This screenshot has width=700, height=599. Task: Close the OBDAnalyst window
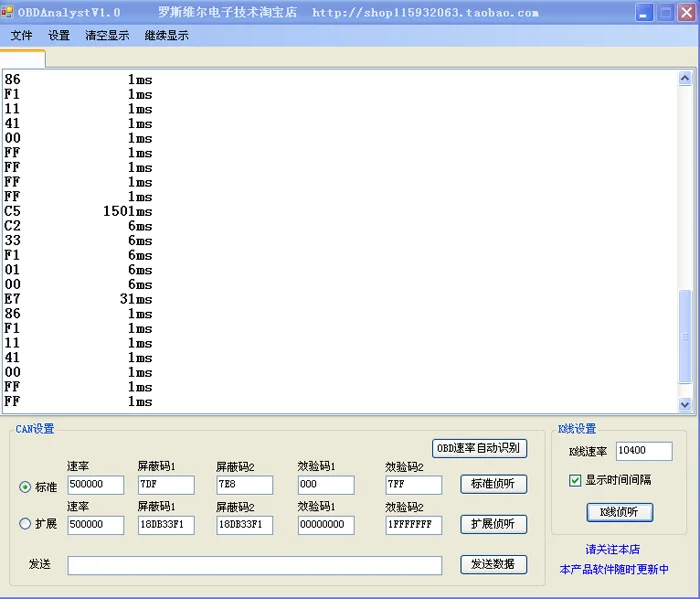pos(687,12)
